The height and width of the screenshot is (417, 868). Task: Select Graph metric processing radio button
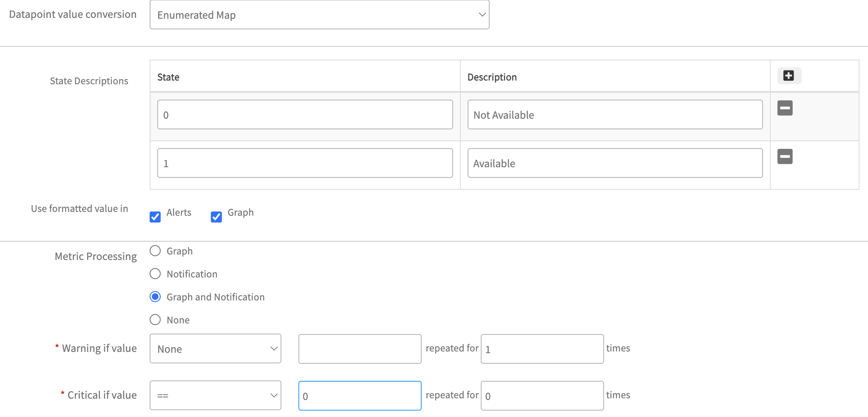click(155, 251)
